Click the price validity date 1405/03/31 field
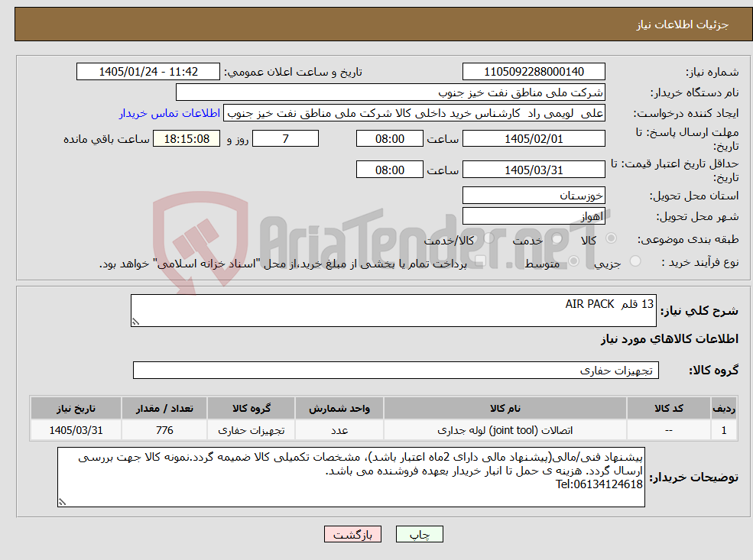 [x=534, y=170]
